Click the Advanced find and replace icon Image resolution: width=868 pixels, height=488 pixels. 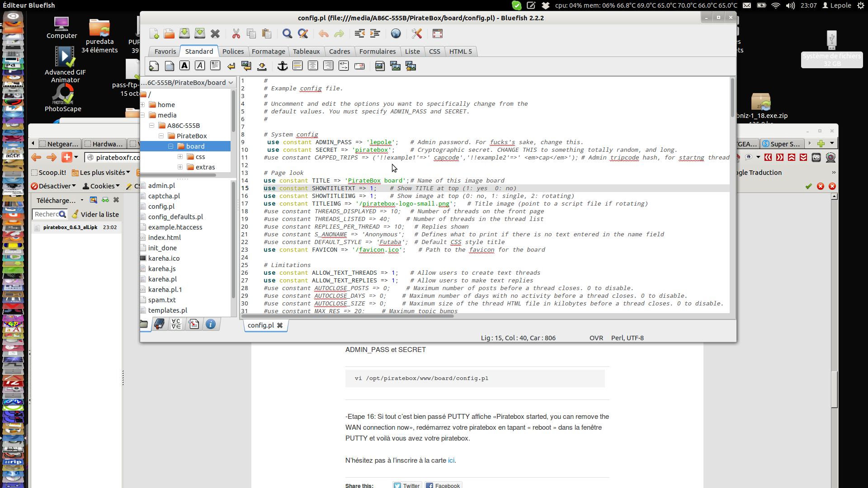pos(303,33)
